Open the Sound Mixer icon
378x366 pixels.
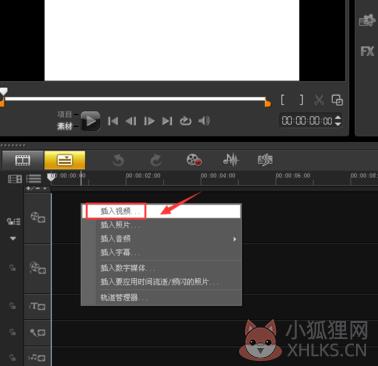(x=231, y=160)
